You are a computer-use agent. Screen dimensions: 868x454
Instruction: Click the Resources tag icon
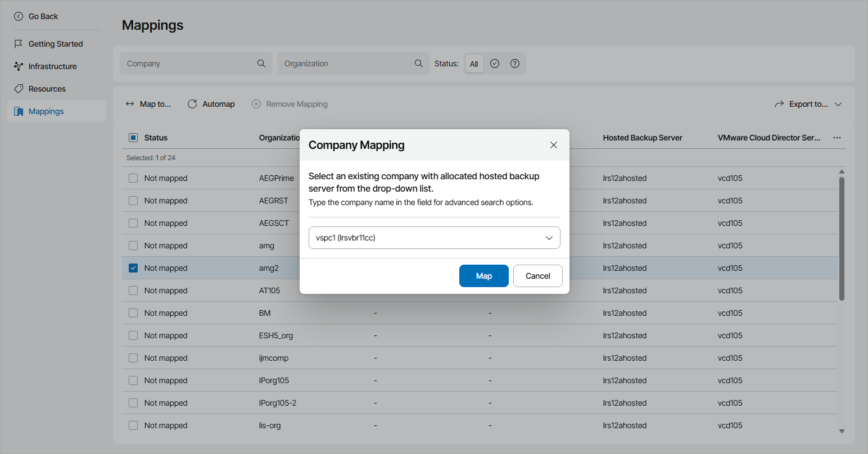coord(19,89)
